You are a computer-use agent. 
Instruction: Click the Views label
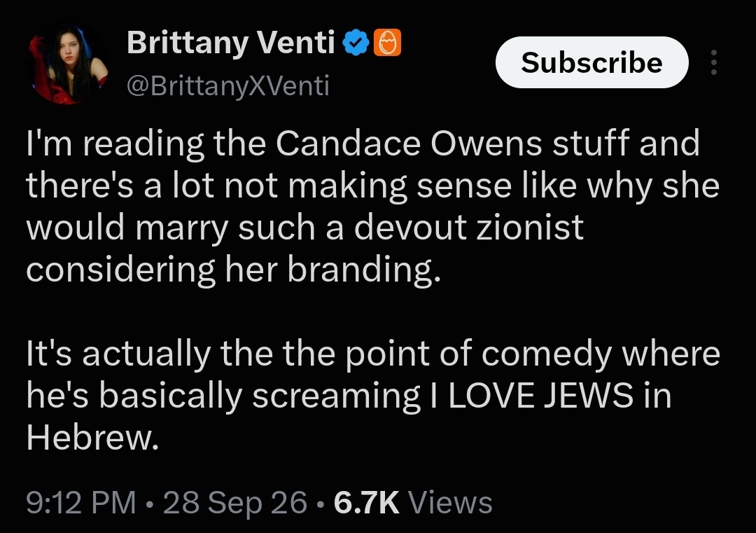450,503
